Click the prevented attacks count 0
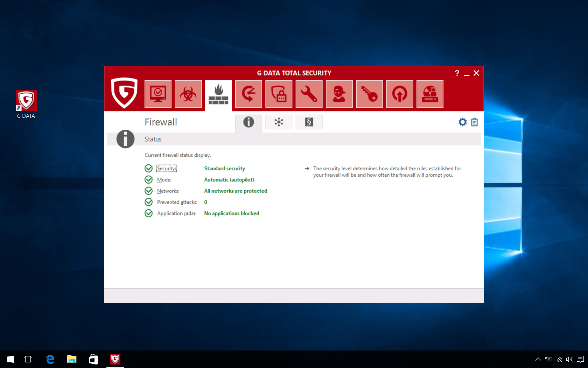588x368 pixels. 206,202
